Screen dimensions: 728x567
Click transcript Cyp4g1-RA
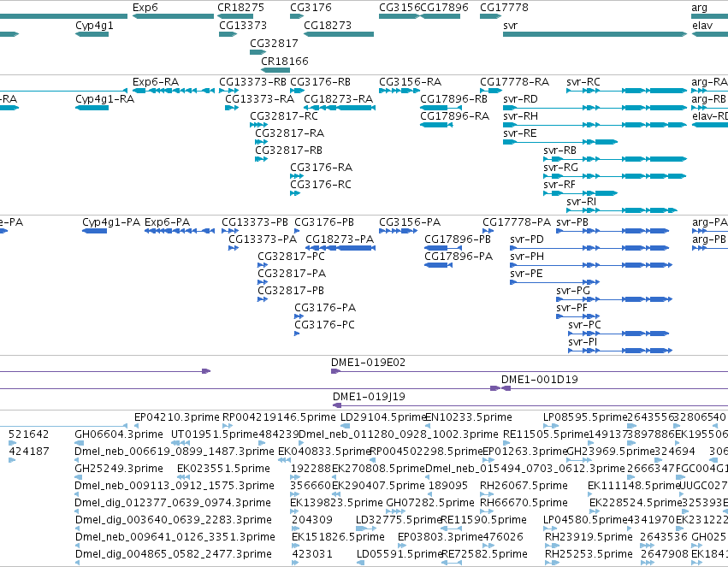(92, 108)
